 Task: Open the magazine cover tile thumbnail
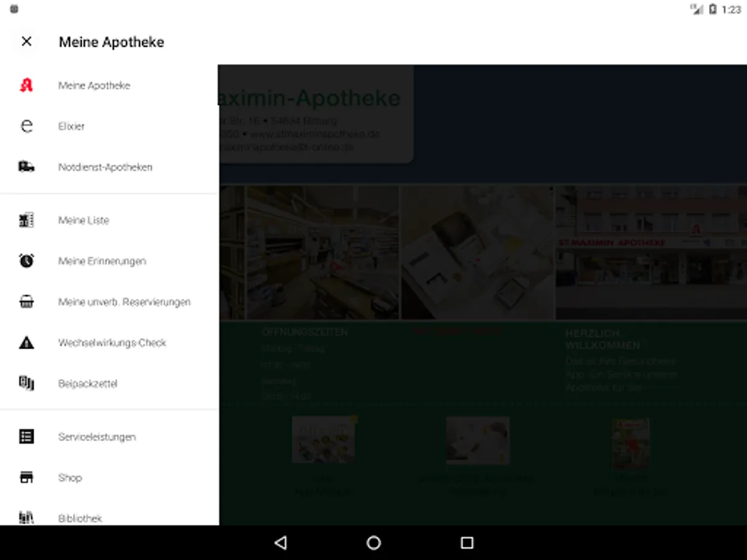click(x=630, y=443)
